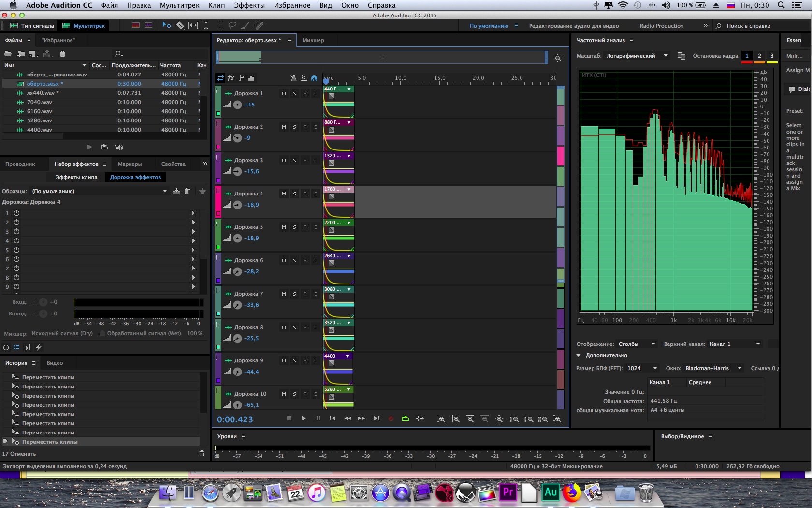
Task: Open the Эффекты menu
Action: [249, 5]
